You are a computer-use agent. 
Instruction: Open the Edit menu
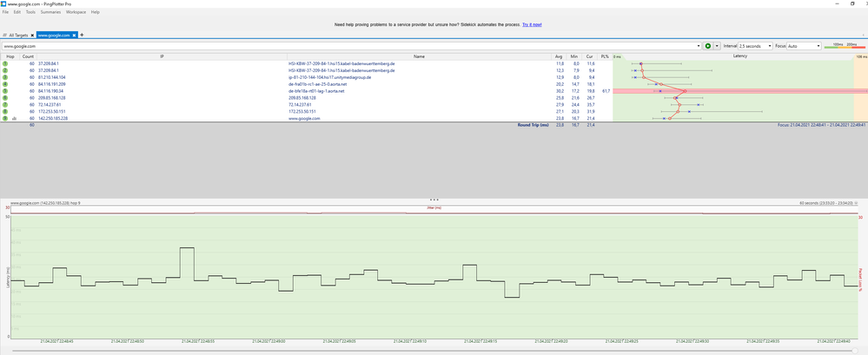click(17, 11)
